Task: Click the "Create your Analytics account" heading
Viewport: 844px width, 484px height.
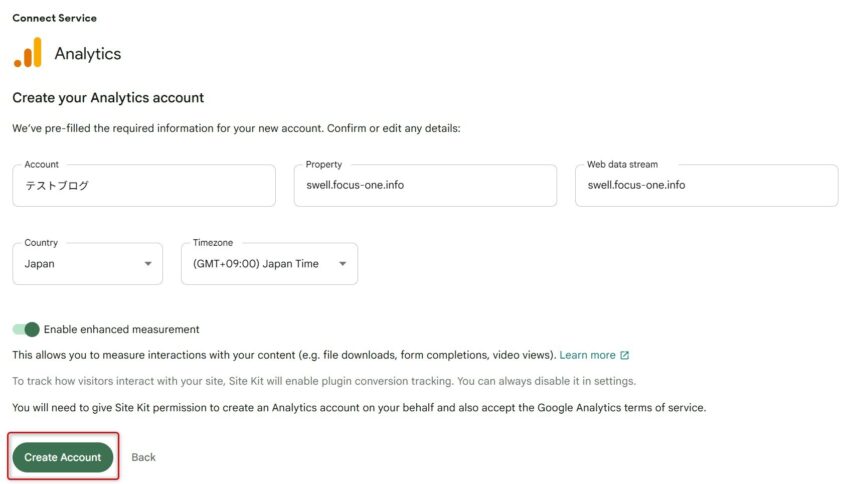Action: [108, 98]
